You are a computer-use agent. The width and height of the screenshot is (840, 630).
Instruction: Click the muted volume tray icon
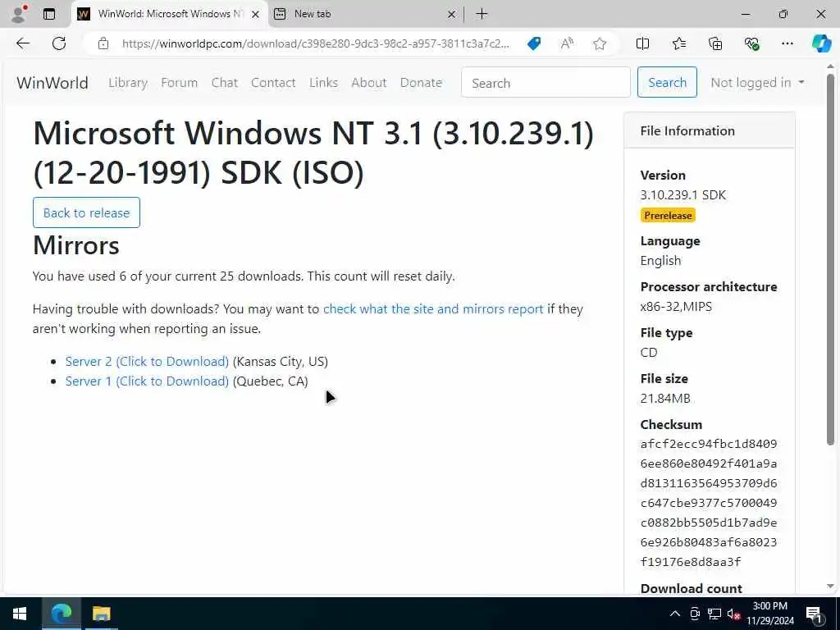733,614
